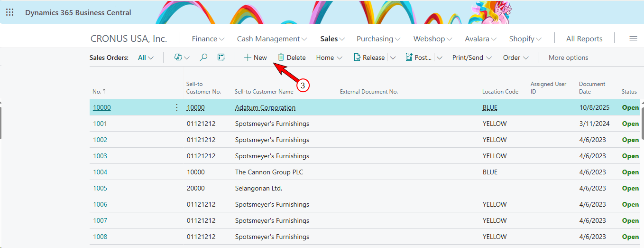Open the Finance menu
The width and height of the screenshot is (644, 248).
click(208, 39)
